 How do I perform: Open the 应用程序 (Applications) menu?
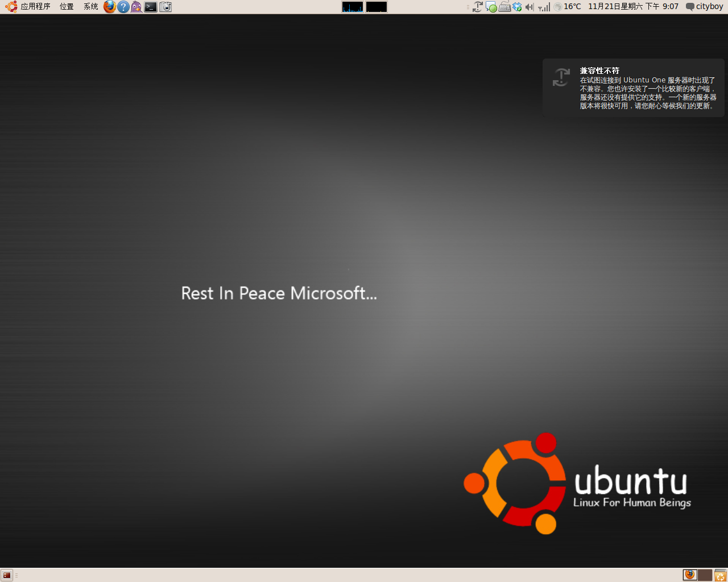[x=28, y=7]
